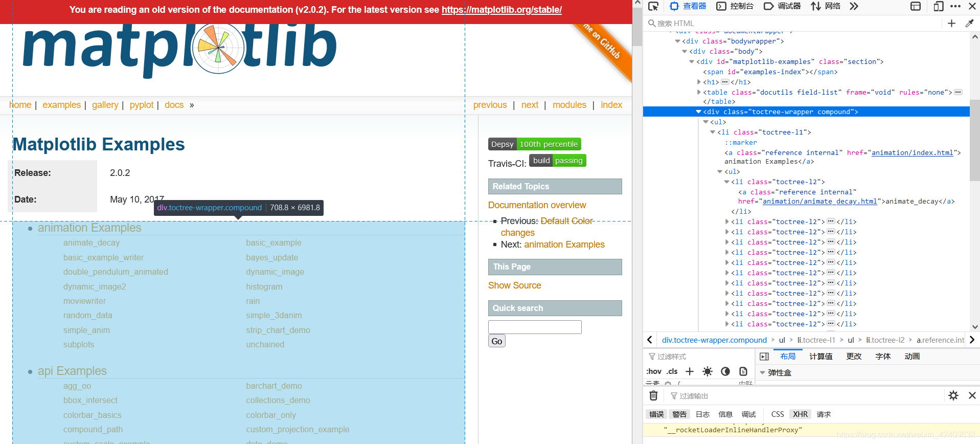Click the webpage vertical scrollbar thumb
Screen dimensions: 980x444
point(637,27)
